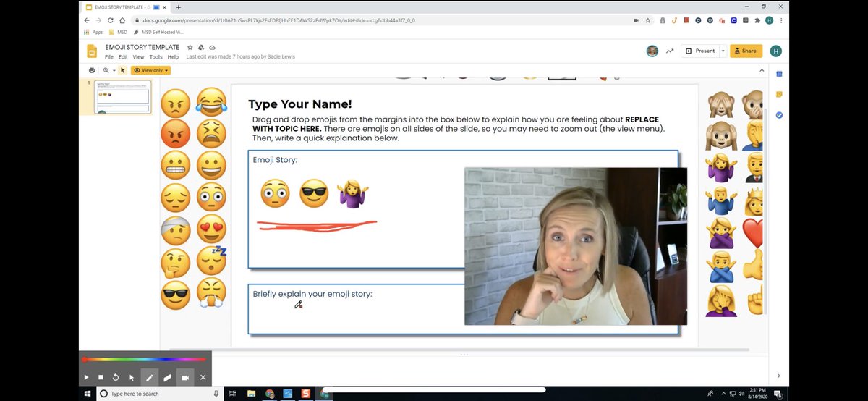This screenshot has height=401, width=868.
Task: Open the View only mode dropdown
Action: (150, 70)
